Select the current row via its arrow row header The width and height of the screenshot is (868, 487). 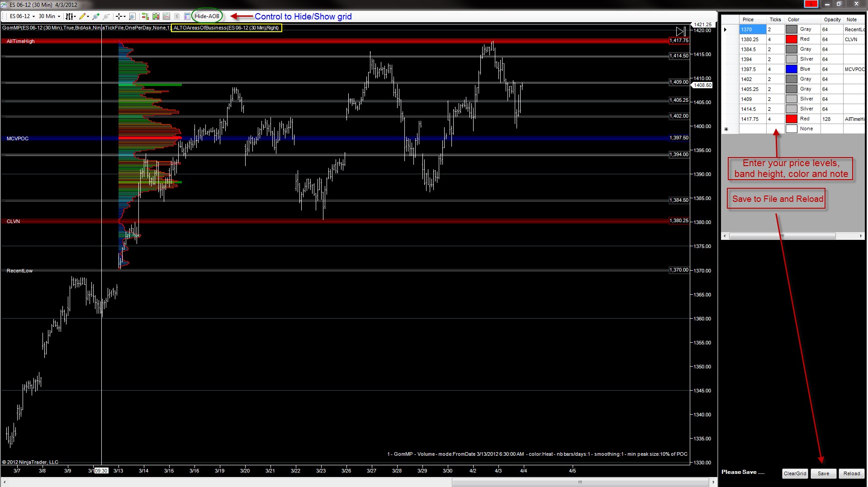click(x=730, y=29)
